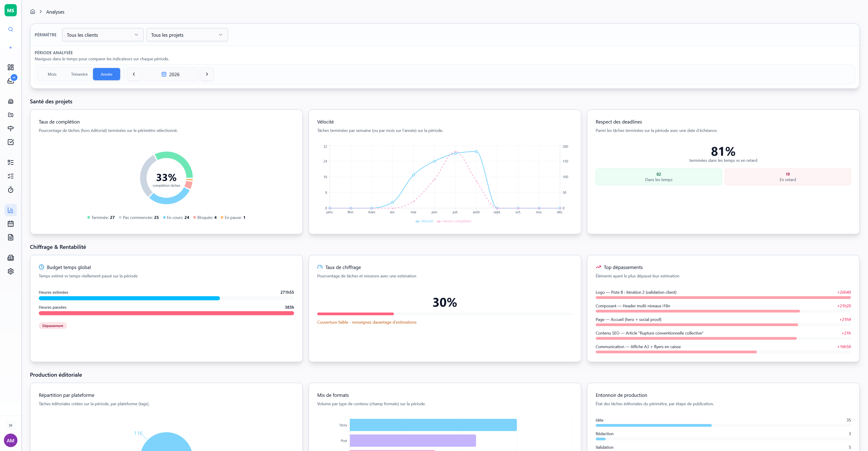Click the Communication — Affiche A3 row
The image size is (868, 451).
tap(723, 349)
